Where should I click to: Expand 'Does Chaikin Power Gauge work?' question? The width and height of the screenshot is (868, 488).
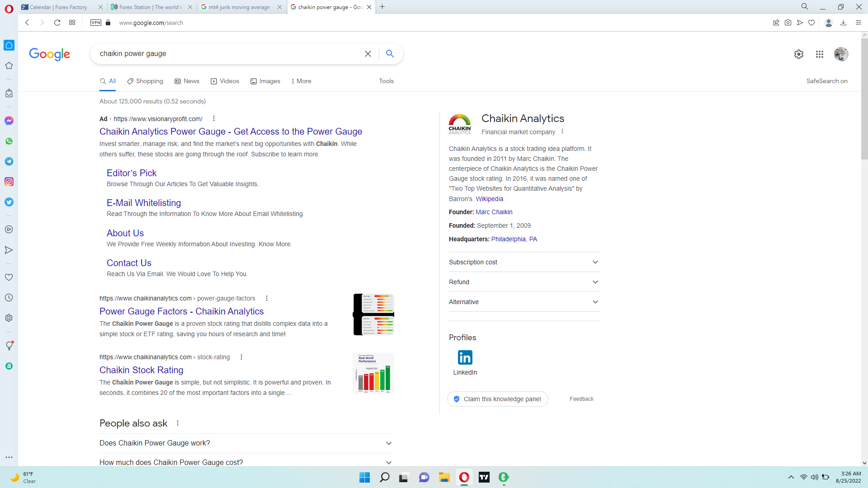click(x=246, y=443)
